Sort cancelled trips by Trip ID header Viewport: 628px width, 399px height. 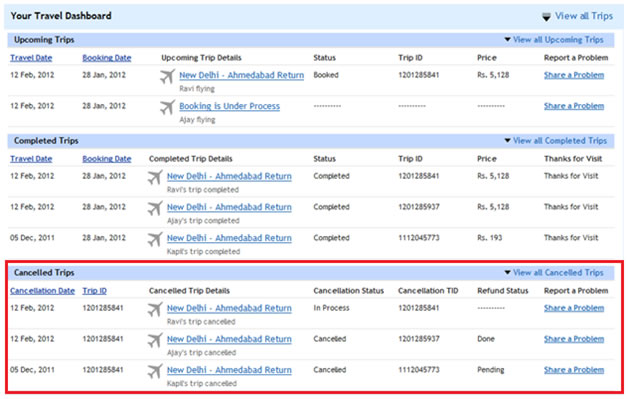click(95, 291)
